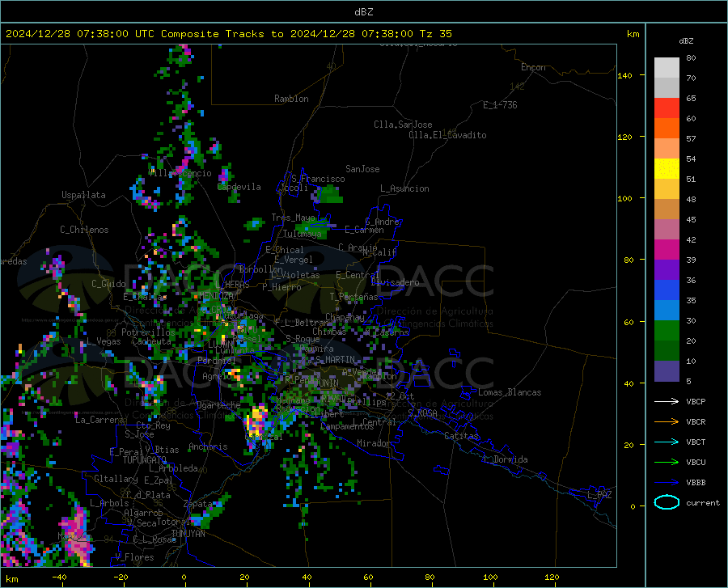This screenshot has width=728, height=588.
Task: Click the 'Anchoris' place label
Action: point(208,446)
